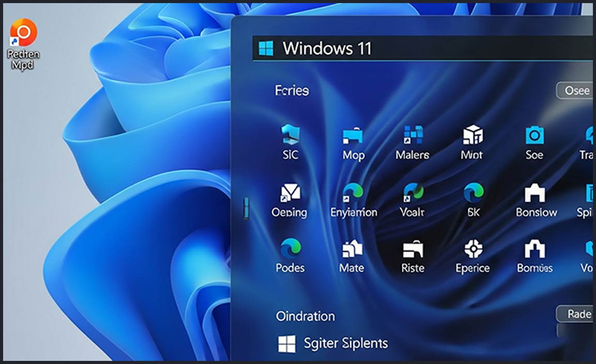Viewport: 596px width, 364px height.
Task: Open the Mate app icon
Action: pyautogui.click(x=352, y=250)
